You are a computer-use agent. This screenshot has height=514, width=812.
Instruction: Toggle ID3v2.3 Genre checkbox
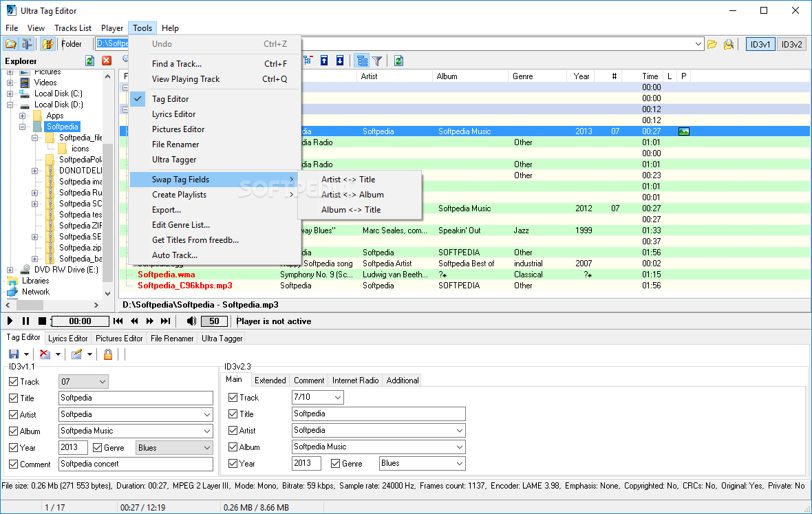(336, 464)
